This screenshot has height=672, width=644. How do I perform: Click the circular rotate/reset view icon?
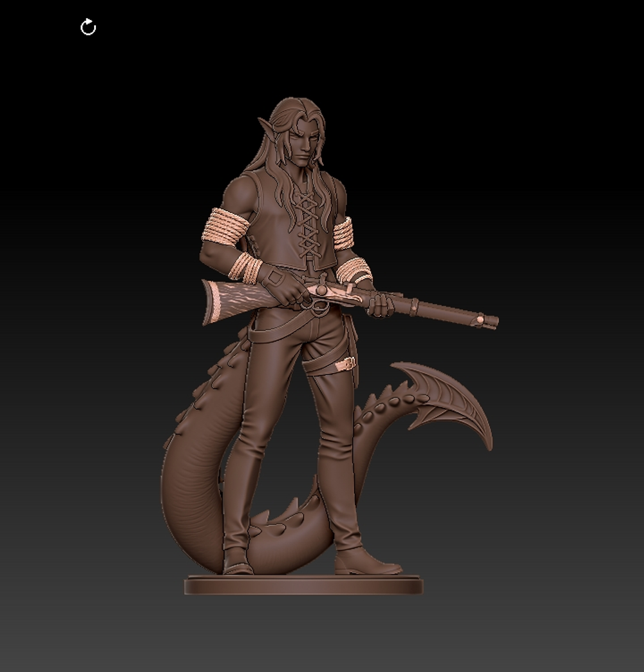click(88, 27)
